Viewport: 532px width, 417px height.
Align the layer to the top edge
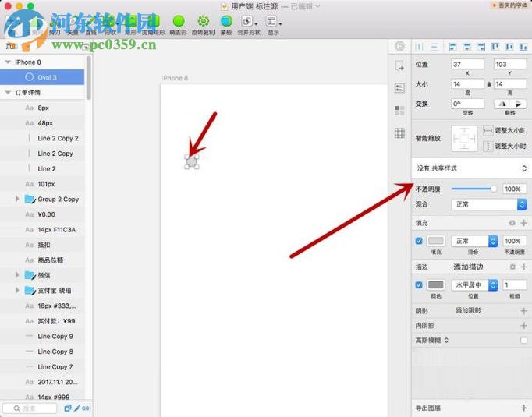tap(495, 47)
